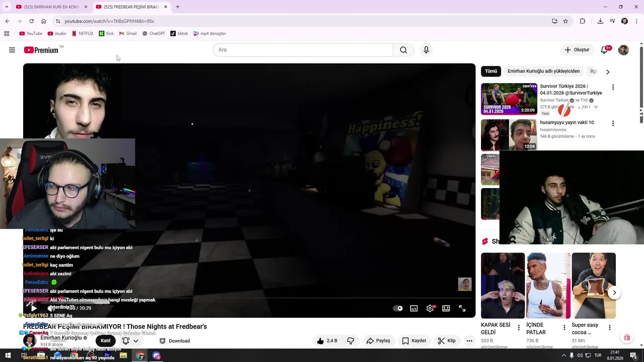Image resolution: width=644 pixels, height=362 pixels.
Task: Open the KAPAK SESİ GELDİ short
Action: [x=503, y=286]
